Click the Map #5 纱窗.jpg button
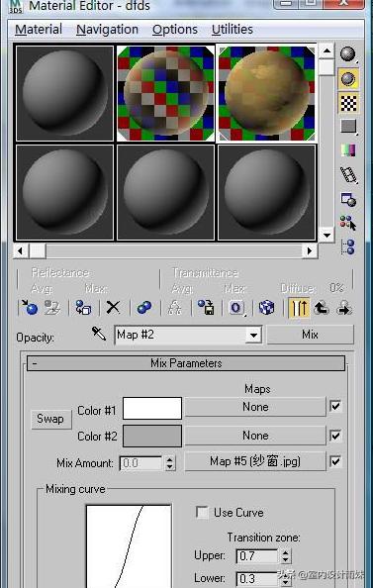 [x=255, y=461]
